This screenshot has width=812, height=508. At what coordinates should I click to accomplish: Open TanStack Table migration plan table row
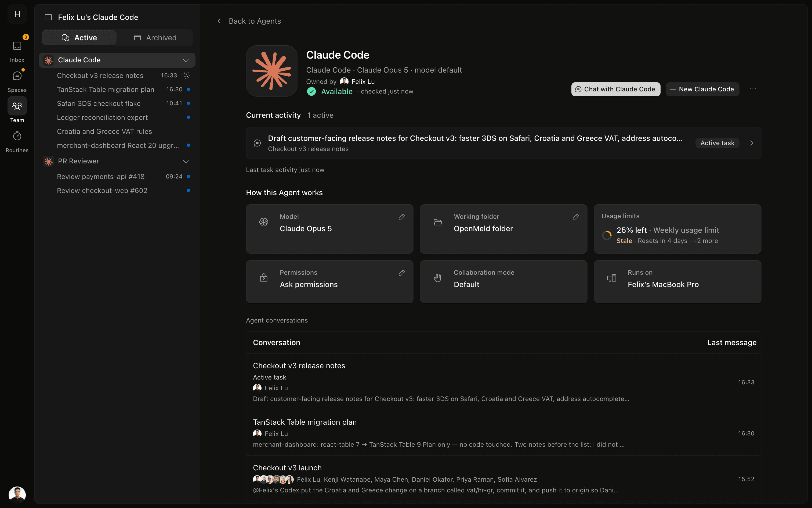coord(503,433)
